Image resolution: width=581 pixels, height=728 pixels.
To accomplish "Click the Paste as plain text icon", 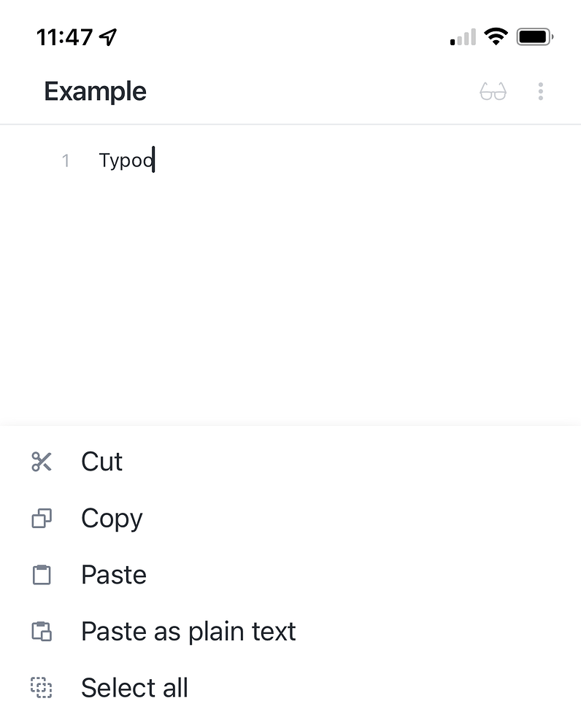I will pos(42,632).
